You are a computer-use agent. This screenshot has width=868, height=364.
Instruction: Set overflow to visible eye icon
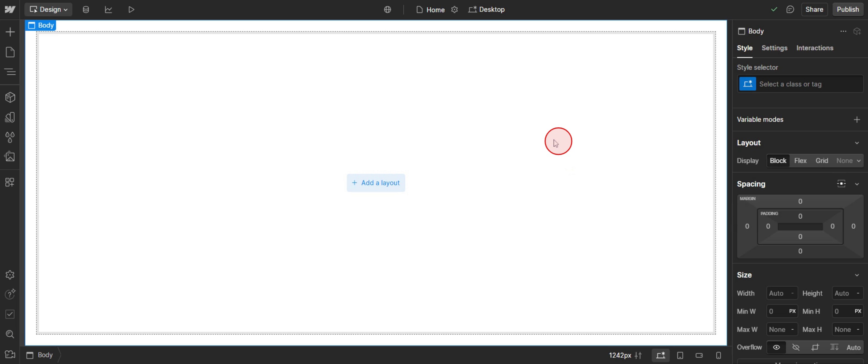coord(776,347)
